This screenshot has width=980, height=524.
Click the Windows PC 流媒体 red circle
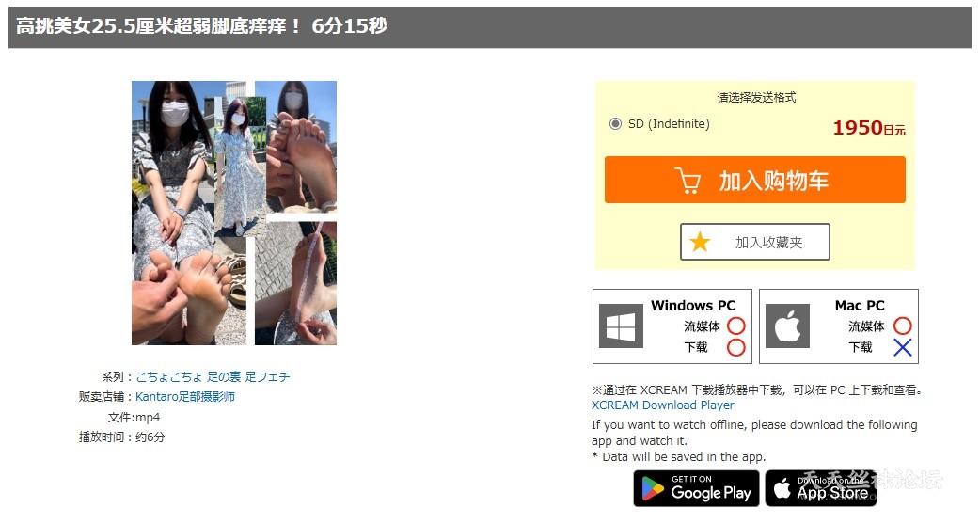click(736, 326)
